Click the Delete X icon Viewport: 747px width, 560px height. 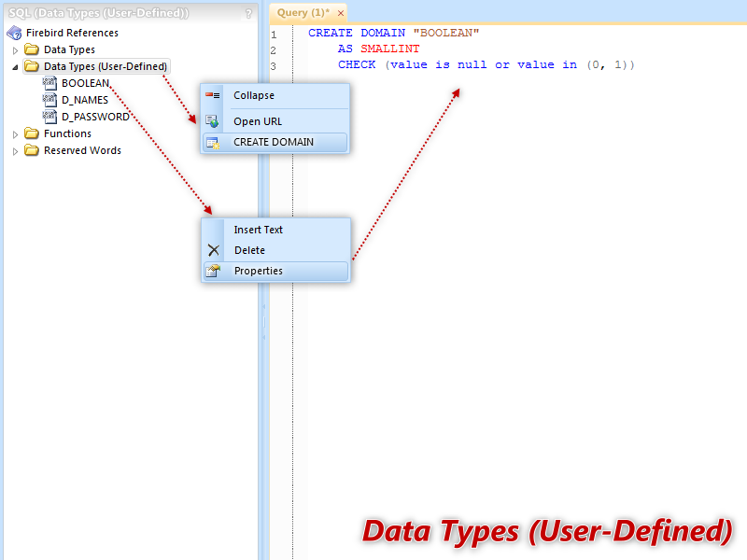214,250
